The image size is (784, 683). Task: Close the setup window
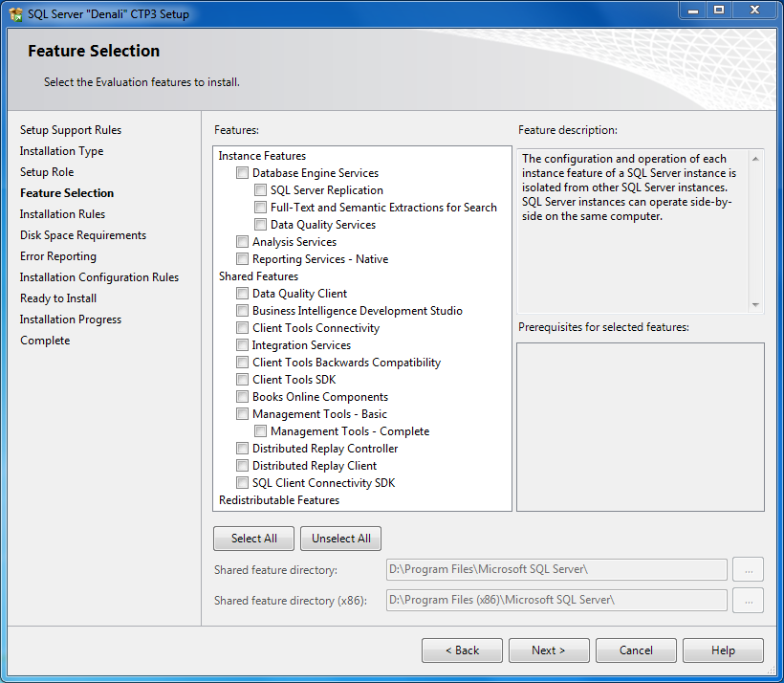pos(755,11)
